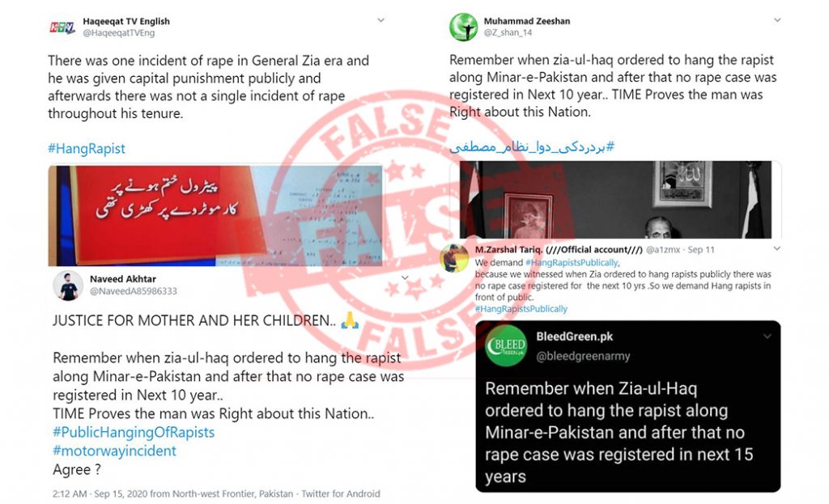Open #HangRapistsPublically hashtag after 'We demand'
829x504 pixels.
coord(572,263)
